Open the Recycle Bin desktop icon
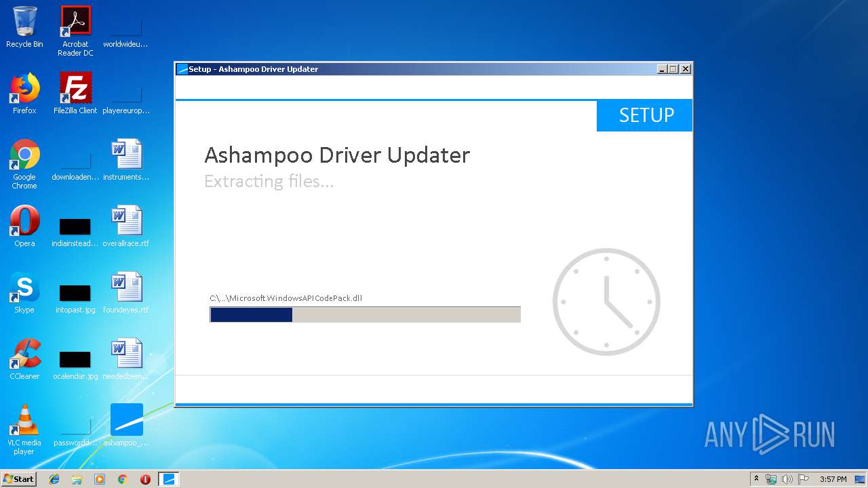 click(x=24, y=27)
